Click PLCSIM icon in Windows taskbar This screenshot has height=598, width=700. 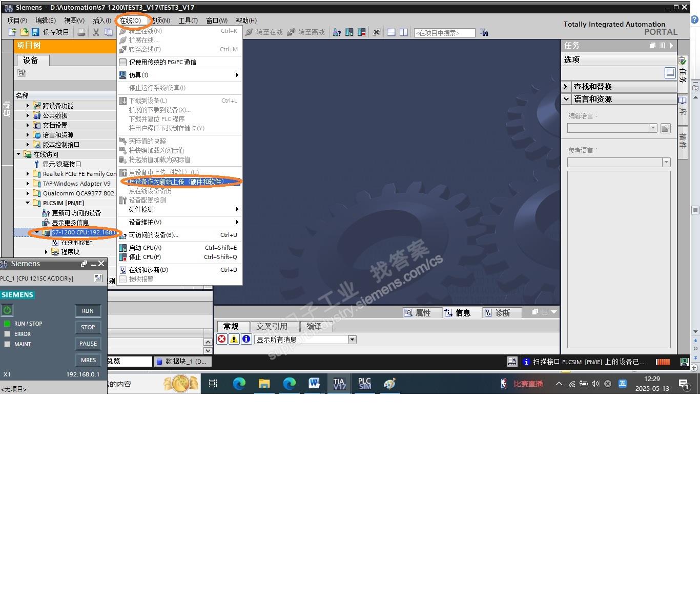pyautogui.click(x=364, y=384)
